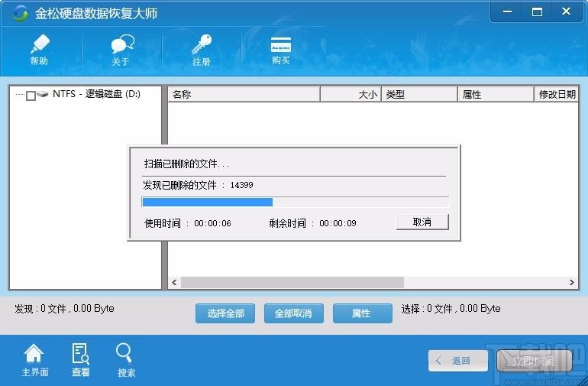
Task: Select NTFS - 逻辑磁盘 (D:) tree item
Action: coord(96,94)
